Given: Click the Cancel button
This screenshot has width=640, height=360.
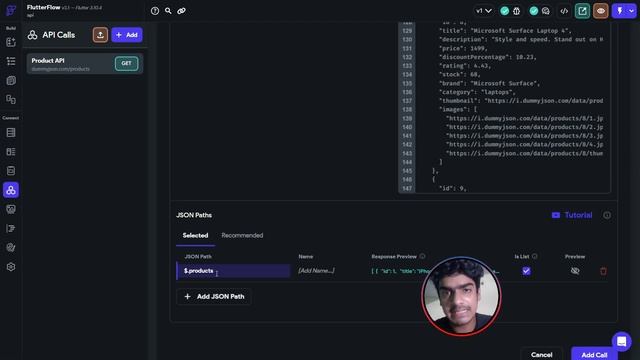Looking at the screenshot, I should point(541,354).
